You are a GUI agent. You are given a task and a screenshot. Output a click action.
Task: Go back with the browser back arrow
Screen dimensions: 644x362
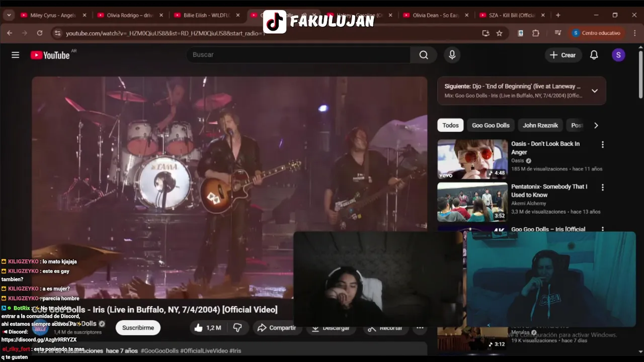point(10,33)
